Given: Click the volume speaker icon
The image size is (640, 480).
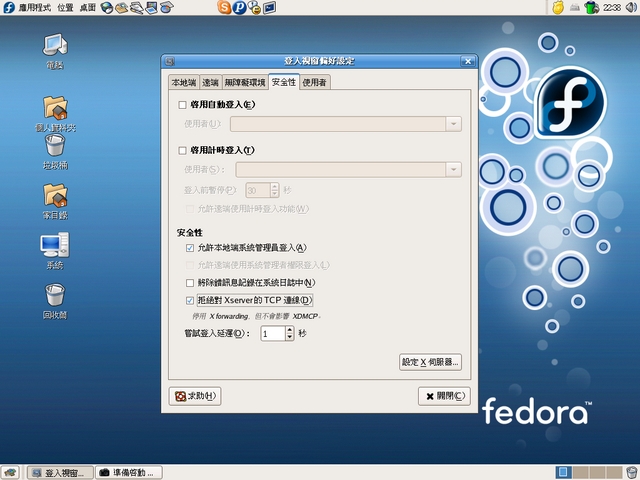Looking at the screenshot, I should coord(631,7).
